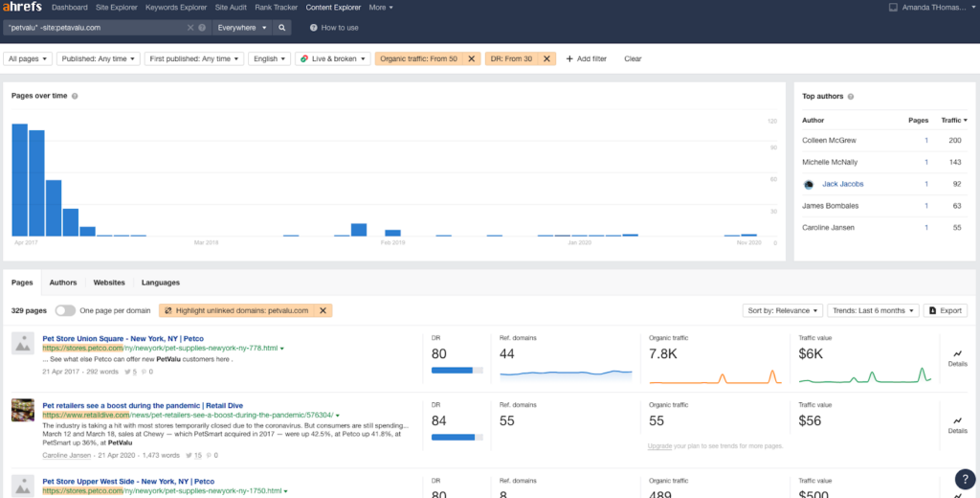This screenshot has width=980, height=498.
Task: Switch to the Languages tab
Action: coord(161,283)
